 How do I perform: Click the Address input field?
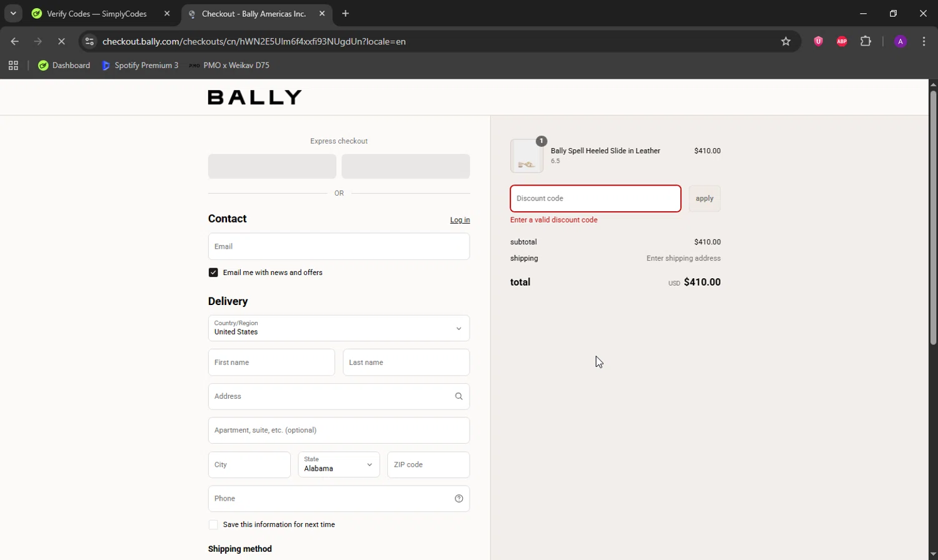tap(339, 396)
